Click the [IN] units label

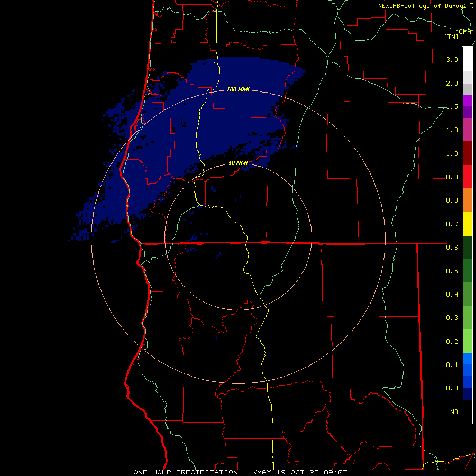tap(452, 36)
